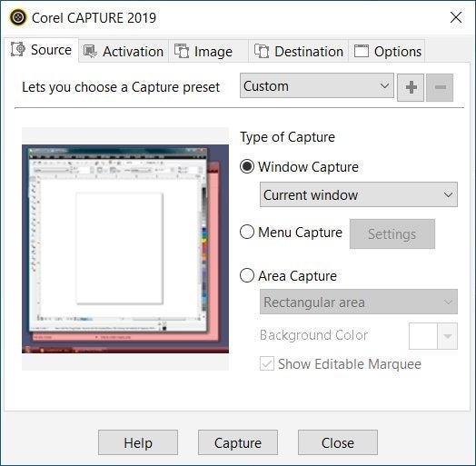Screen dimensions: 476x466
Task: Click the Help button
Action: pyautogui.click(x=138, y=442)
